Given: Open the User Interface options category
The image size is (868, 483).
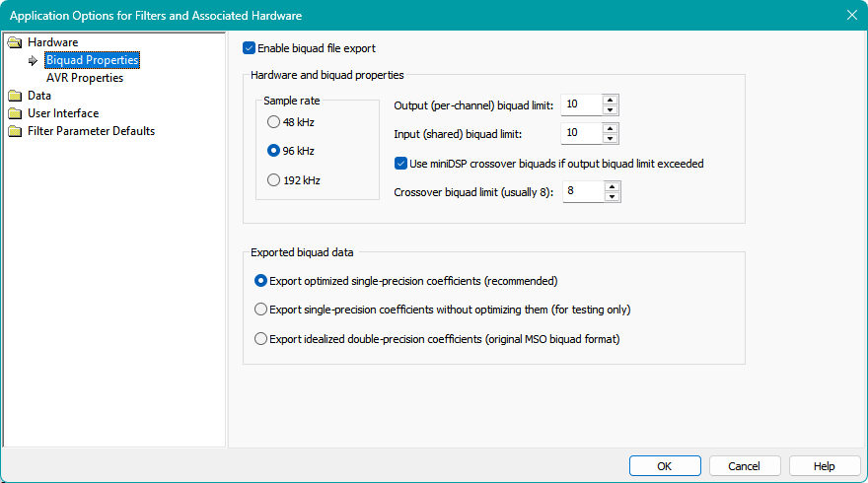Looking at the screenshot, I should 63,113.
